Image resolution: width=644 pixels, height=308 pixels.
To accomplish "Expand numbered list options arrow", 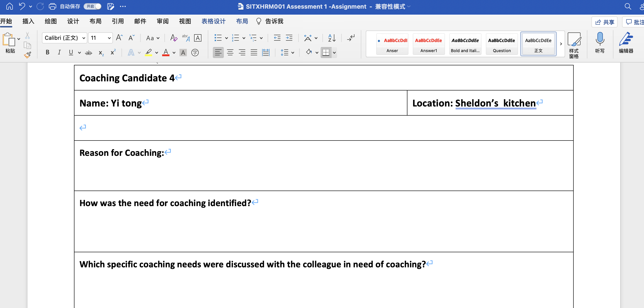I will (244, 38).
